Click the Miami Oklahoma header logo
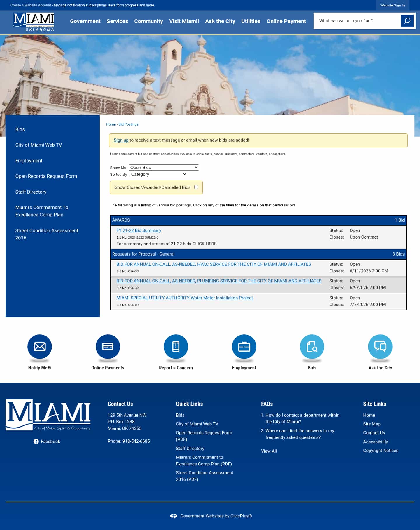 tap(34, 22)
